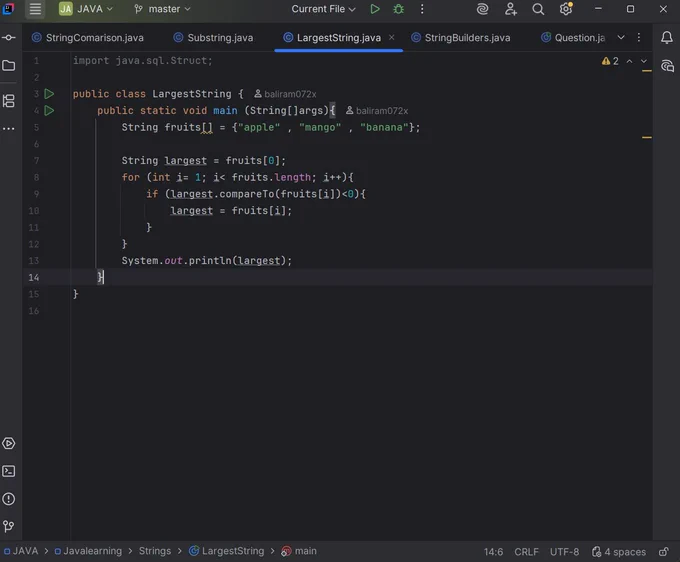Open the Problems tool window
680x562 pixels.
click(9, 499)
